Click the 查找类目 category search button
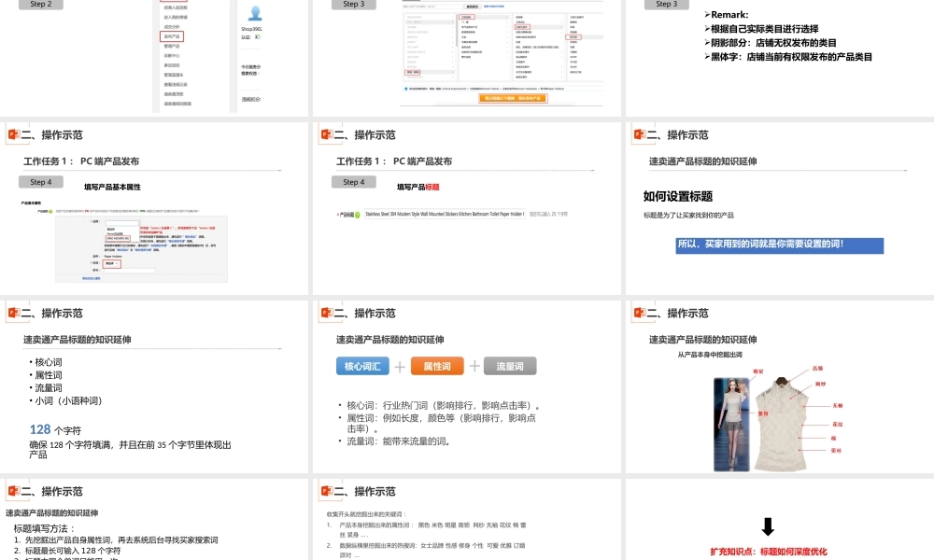 click(472, 7)
